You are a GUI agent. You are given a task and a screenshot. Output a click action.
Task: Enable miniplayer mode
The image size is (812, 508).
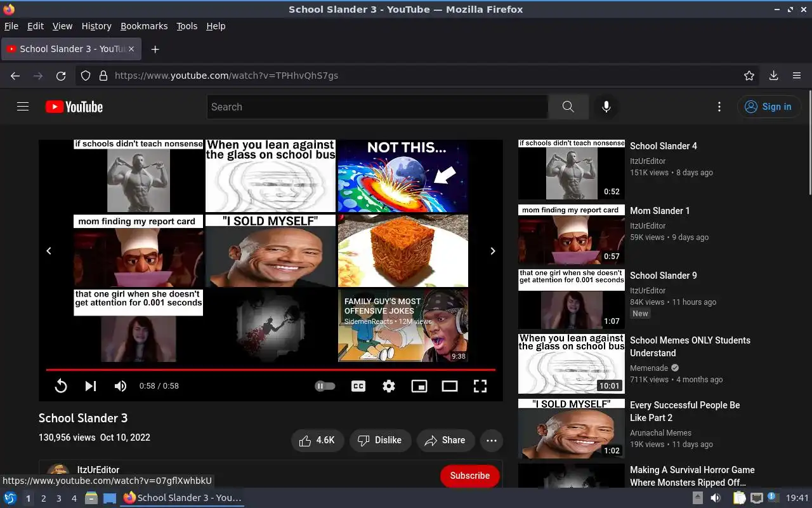(419, 385)
